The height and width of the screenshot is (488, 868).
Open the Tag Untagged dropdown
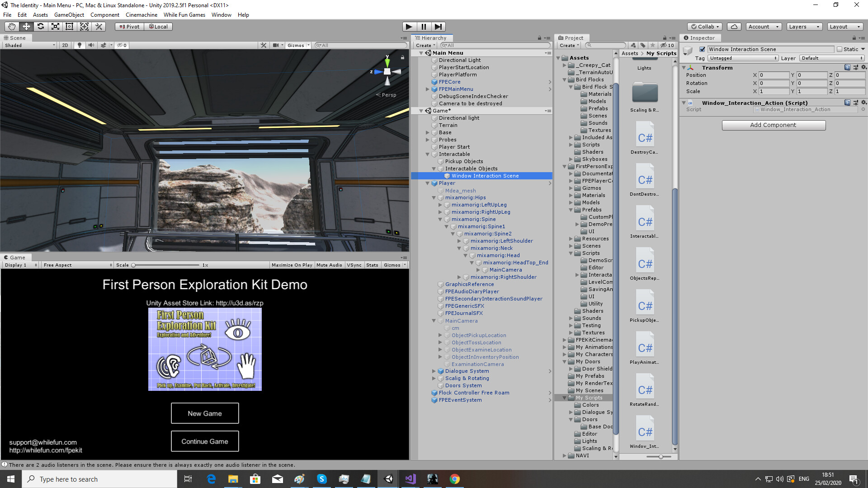[x=743, y=58]
